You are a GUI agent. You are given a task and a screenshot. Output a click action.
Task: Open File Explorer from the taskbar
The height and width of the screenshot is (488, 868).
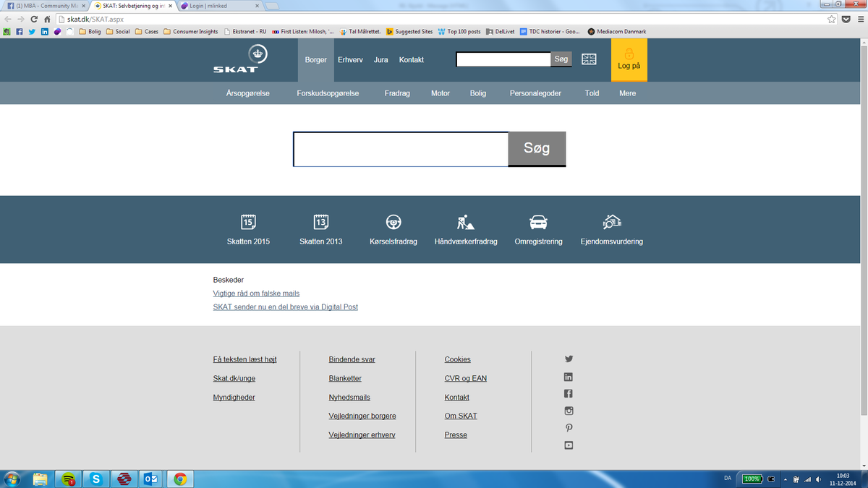tap(41, 479)
